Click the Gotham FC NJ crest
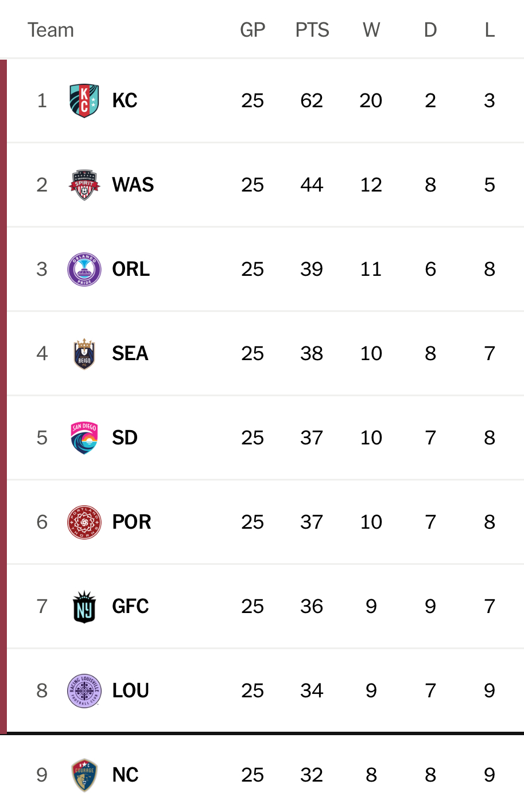 (x=84, y=607)
